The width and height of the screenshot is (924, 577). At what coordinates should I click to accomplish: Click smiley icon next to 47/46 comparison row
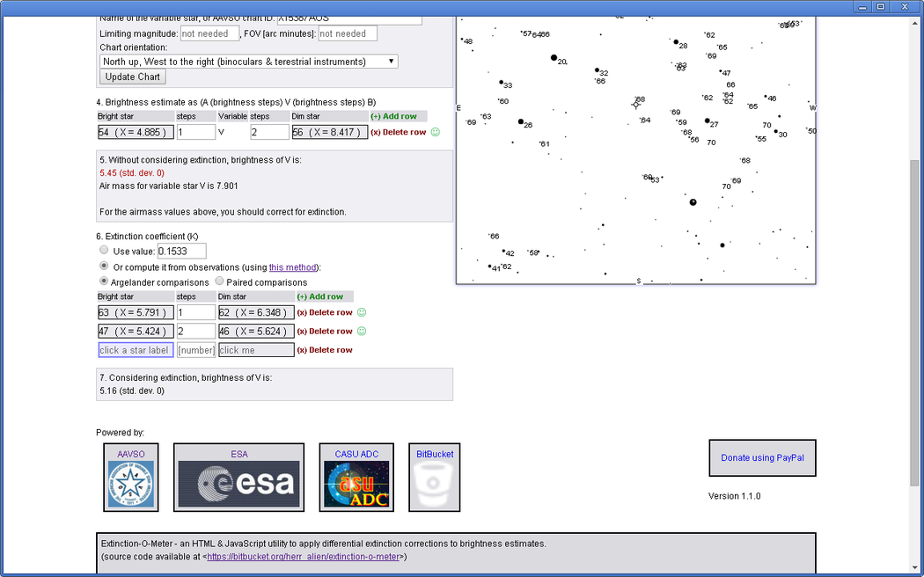click(361, 332)
